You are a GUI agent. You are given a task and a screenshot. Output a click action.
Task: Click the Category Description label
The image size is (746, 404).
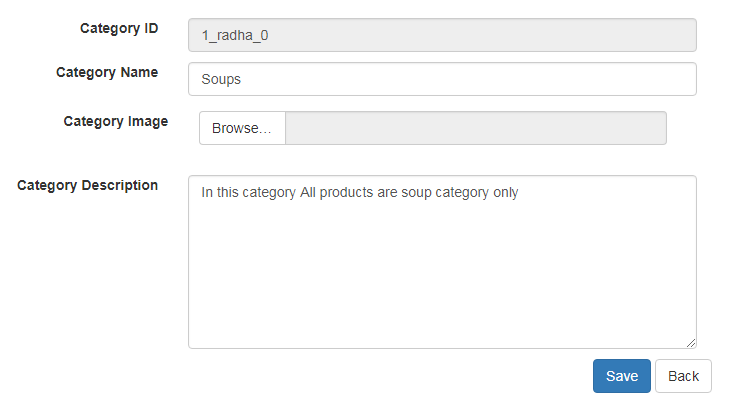88,185
